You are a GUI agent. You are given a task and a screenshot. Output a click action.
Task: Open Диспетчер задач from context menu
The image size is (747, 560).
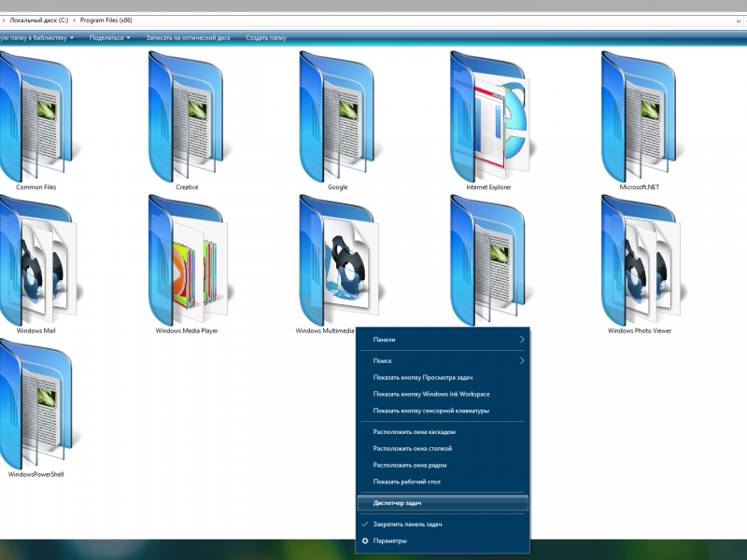[442, 503]
